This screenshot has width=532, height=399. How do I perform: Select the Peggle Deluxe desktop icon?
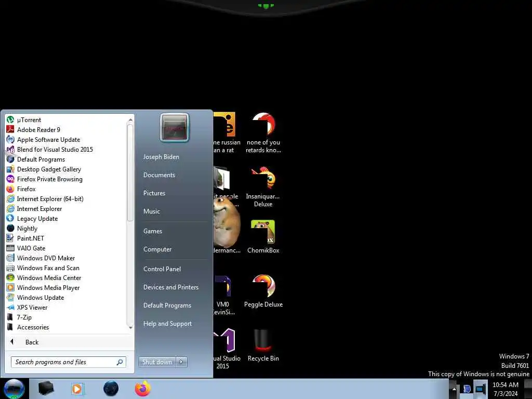(263, 291)
